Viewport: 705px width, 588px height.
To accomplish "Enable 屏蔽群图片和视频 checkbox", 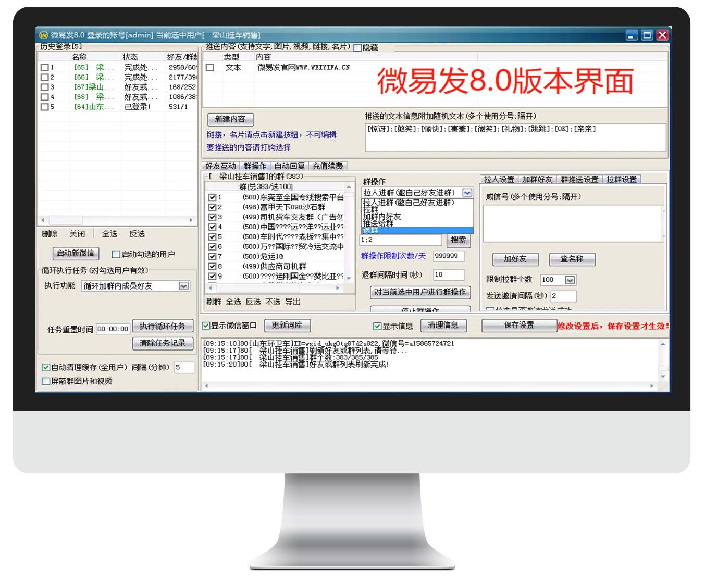I will pyautogui.click(x=46, y=381).
